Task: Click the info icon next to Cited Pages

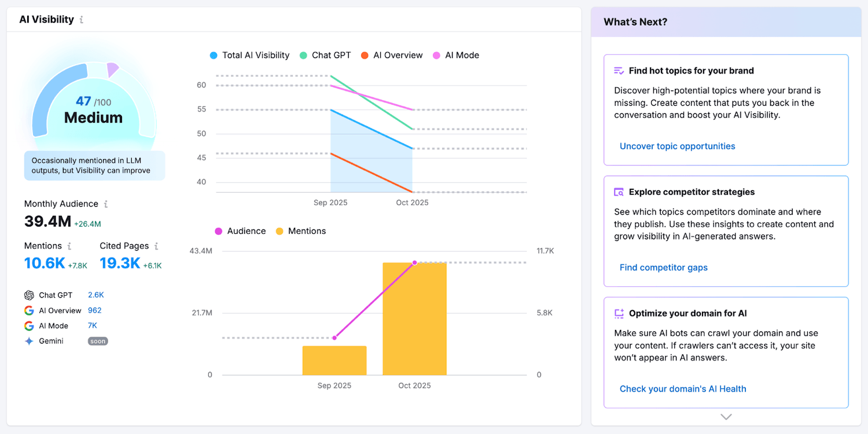Action: pos(157,245)
